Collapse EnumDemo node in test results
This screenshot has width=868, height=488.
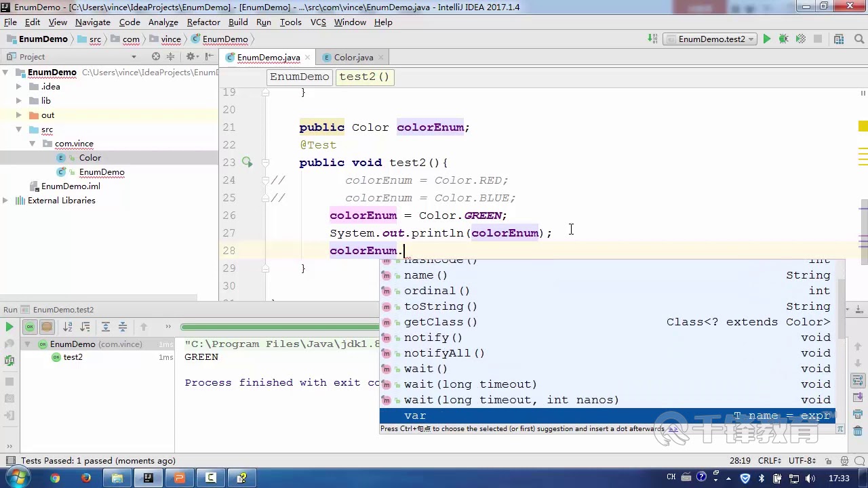click(28, 344)
